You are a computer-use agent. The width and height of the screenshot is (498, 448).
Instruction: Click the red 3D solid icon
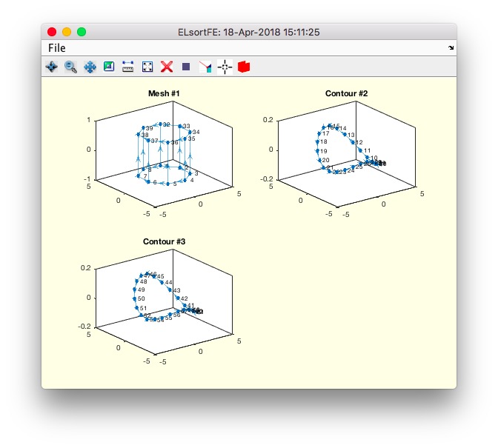(244, 67)
